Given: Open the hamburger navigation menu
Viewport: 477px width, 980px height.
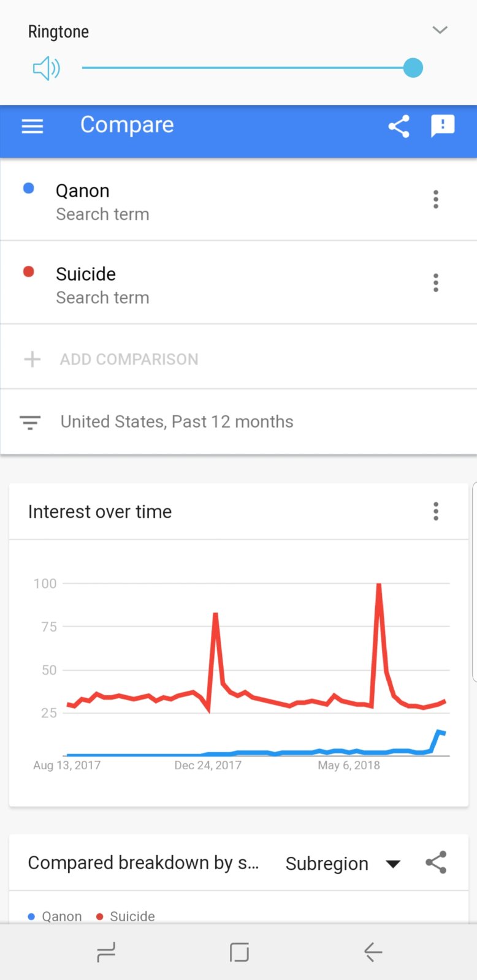Looking at the screenshot, I should tap(32, 126).
